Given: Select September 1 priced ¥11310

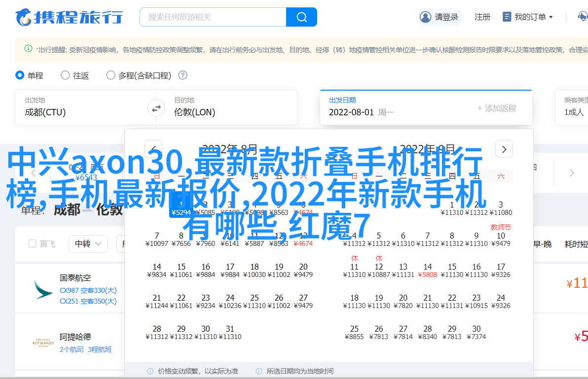Looking at the screenshot, I should point(452,208).
